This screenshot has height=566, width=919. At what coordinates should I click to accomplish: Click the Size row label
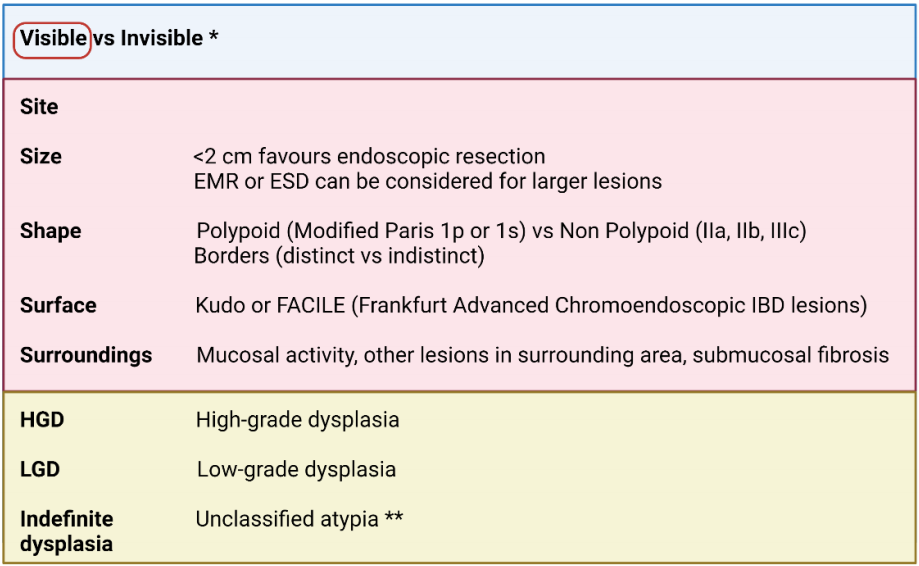(x=40, y=156)
